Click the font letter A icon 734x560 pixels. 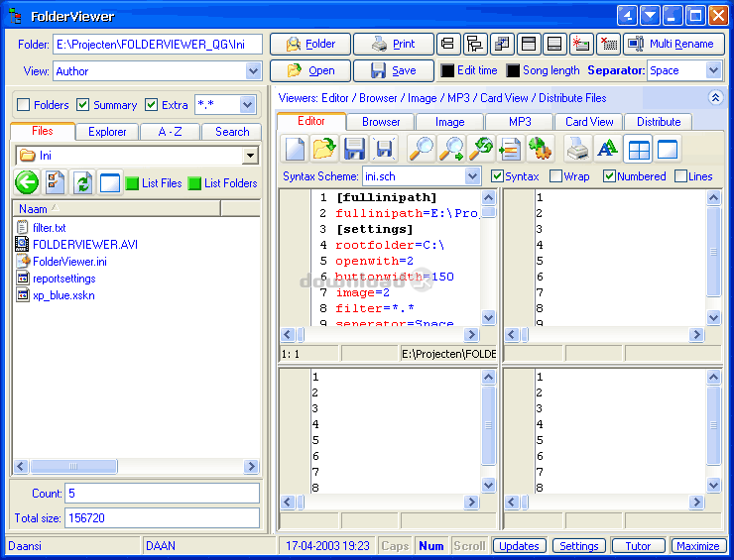click(608, 149)
